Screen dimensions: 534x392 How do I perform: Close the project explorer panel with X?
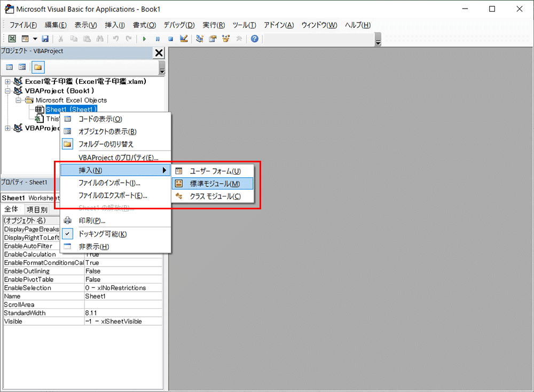click(x=159, y=52)
